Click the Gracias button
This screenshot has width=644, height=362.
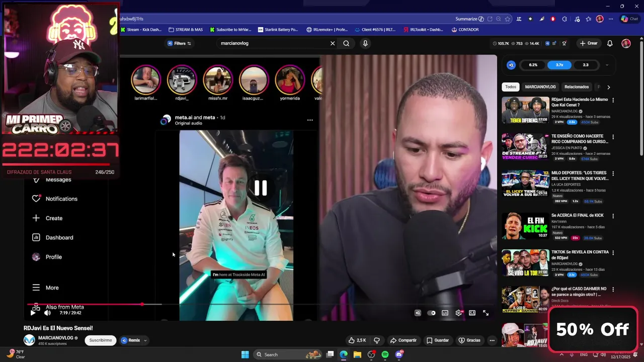[x=469, y=340]
